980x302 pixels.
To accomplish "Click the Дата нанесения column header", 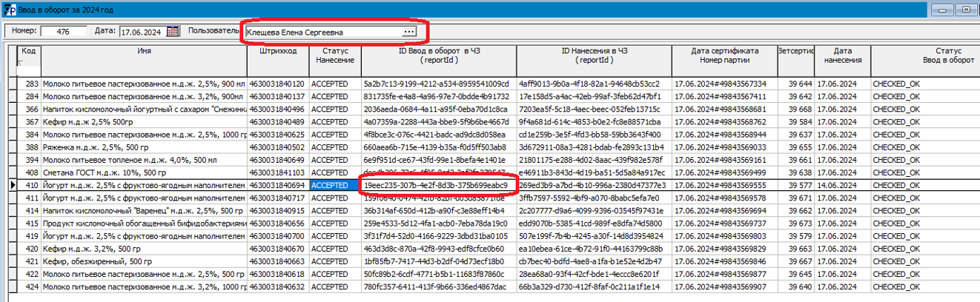I will (841, 56).
